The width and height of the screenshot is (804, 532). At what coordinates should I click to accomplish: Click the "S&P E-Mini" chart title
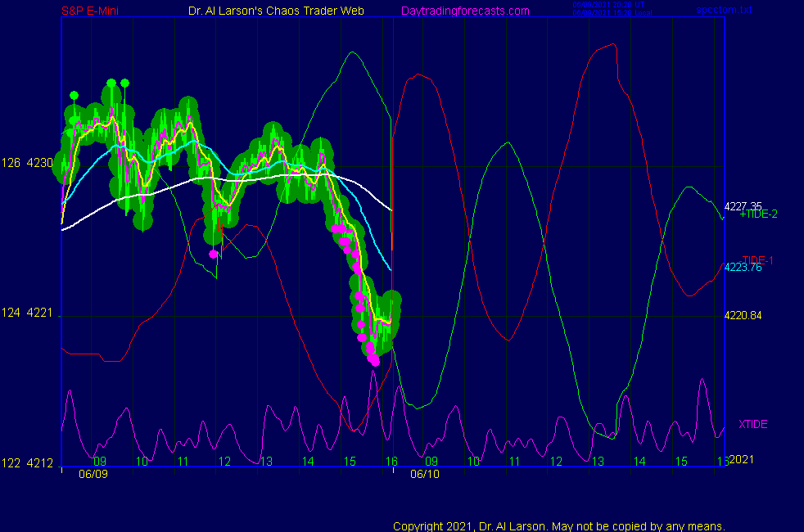pyautogui.click(x=90, y=11)
